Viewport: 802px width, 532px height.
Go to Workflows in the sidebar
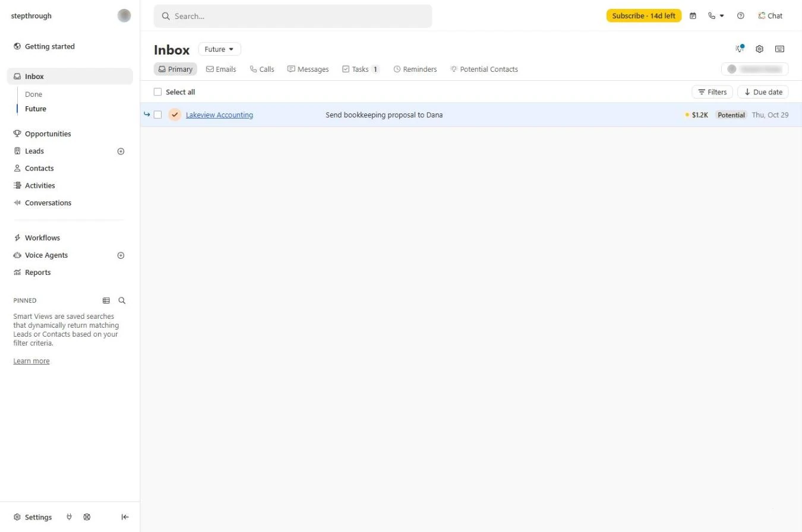pyautogui.click(x=42, y=238)
